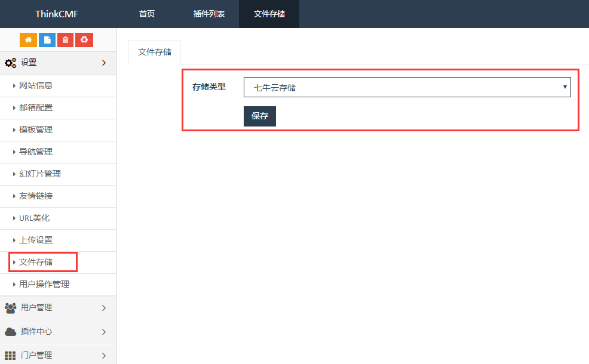Click the 插件中心 section header label
This screenshot has width=589, height=364.
click(x=36, y=331)
